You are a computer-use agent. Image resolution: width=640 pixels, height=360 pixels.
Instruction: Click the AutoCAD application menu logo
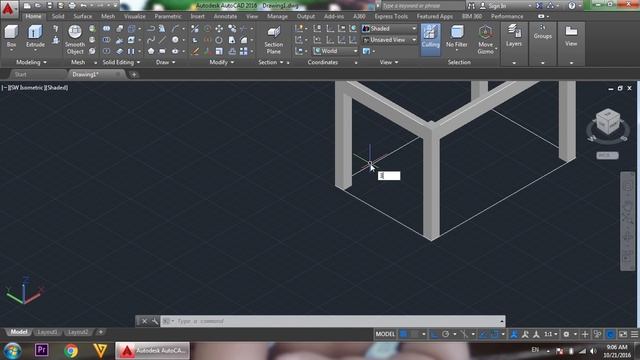click(8, 9)
